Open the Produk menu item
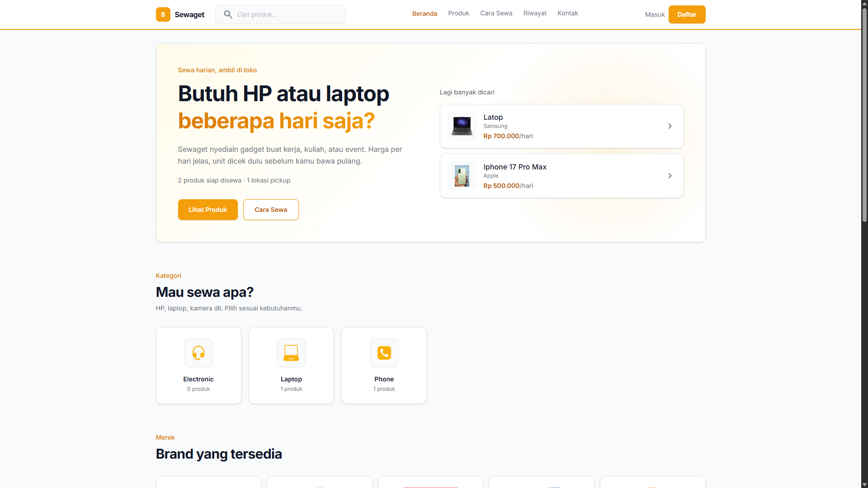The width and height of the screenshot is (868, 488). click(458, 13)
